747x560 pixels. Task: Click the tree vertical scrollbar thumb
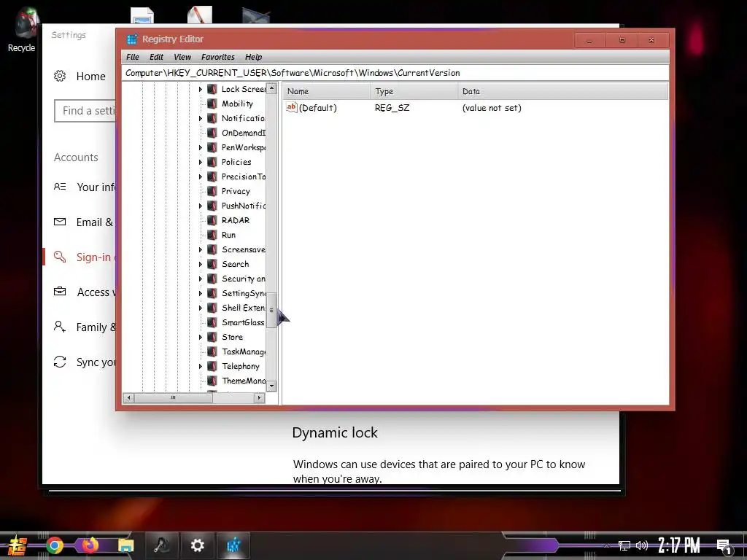[x=271, y=310]
